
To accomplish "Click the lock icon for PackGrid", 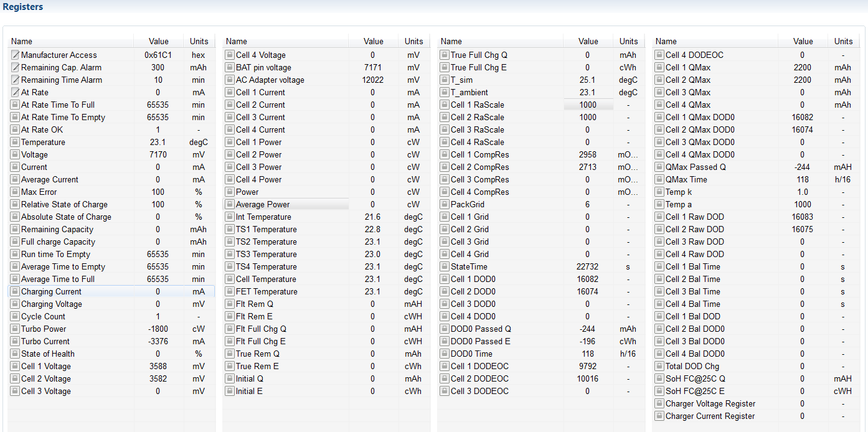I will tap(445, 204).
